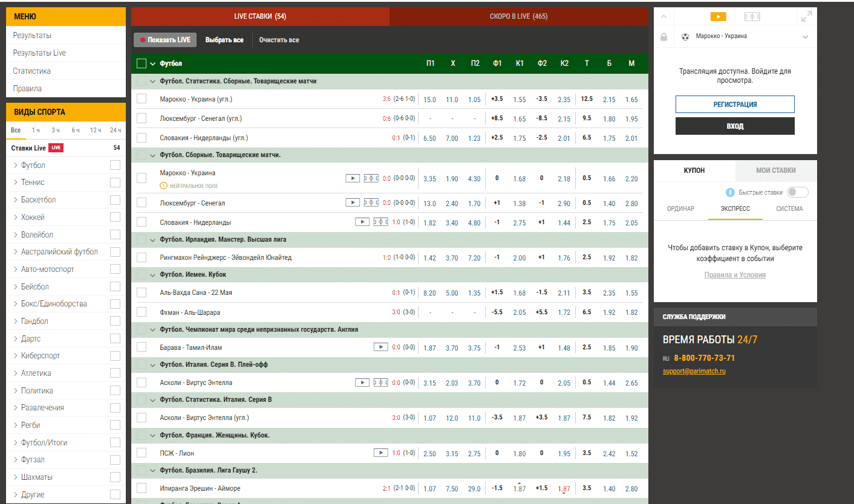This screenshot has width=854, height=504.
Task: Click the neutral field warning icon
Action: pos(163,186)
